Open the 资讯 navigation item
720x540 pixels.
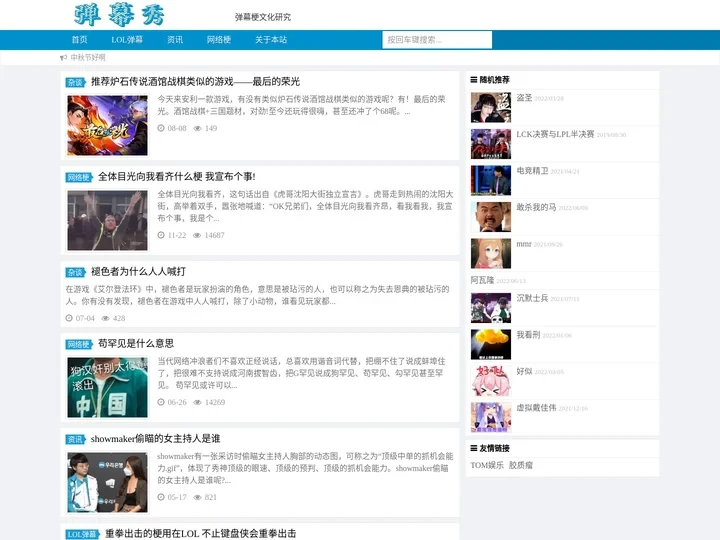175,40
